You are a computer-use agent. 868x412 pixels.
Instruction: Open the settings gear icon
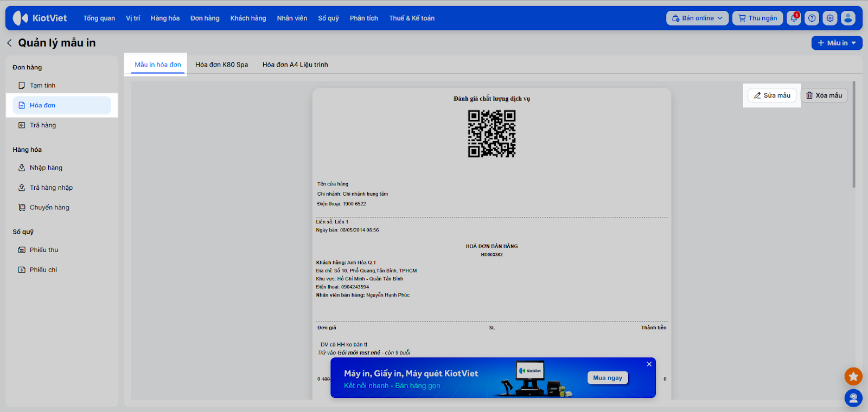click(x=830, y=18)
